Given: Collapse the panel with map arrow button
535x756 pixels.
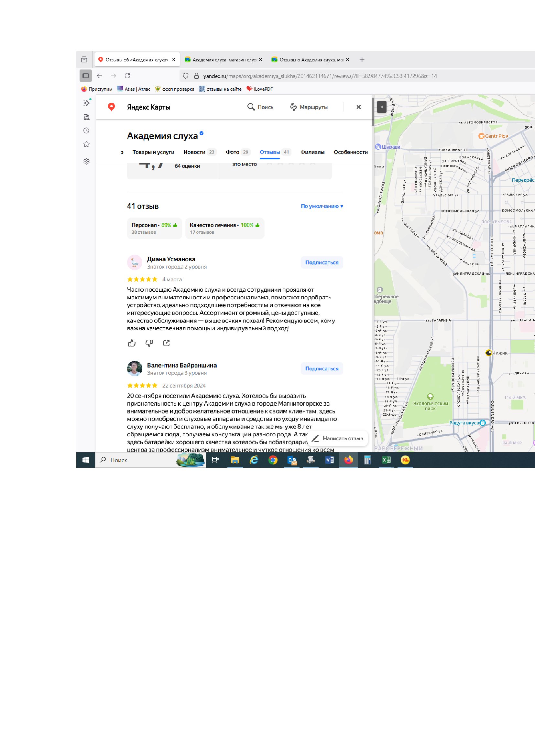Looking at the screenshot, I should (381, 107).
